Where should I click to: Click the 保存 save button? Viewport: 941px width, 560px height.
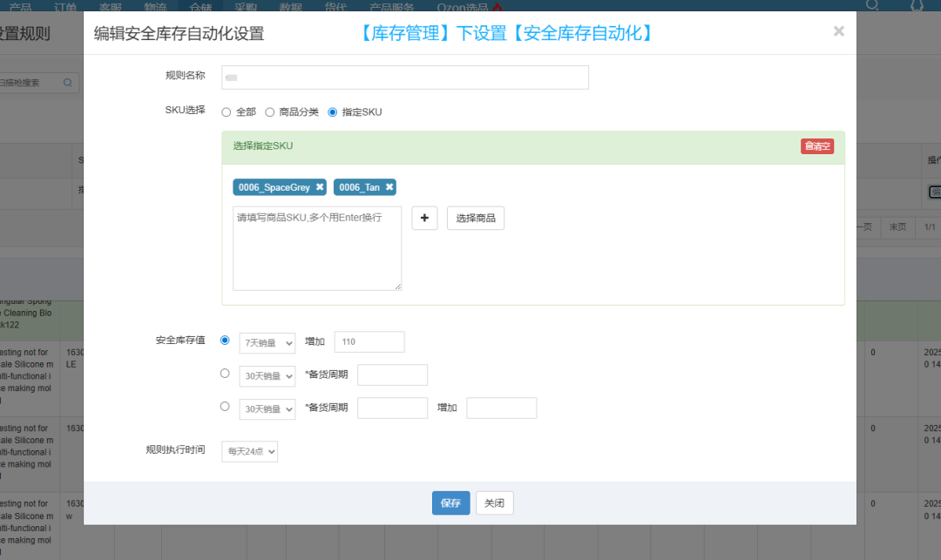pyautogui.click(x=450, y=503)
